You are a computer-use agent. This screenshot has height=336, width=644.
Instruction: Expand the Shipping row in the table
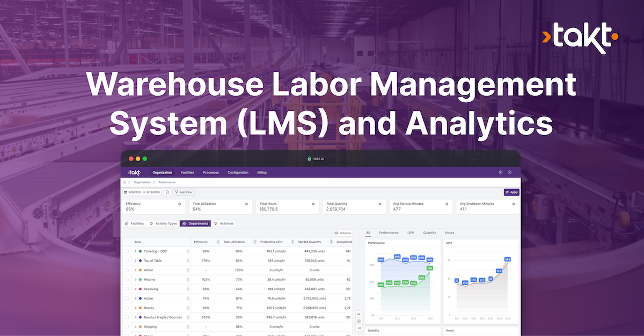135,326
